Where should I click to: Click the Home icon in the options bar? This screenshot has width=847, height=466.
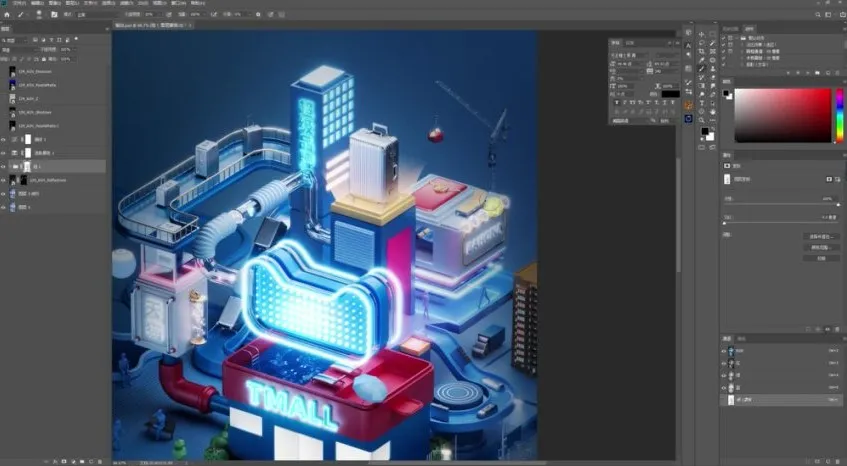coord(6,15)
